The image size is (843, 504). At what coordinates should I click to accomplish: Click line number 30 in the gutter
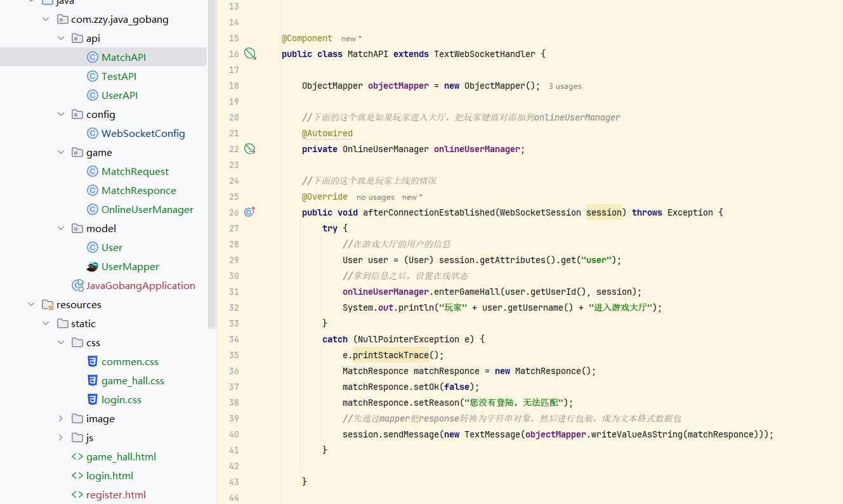coord(233,276)
